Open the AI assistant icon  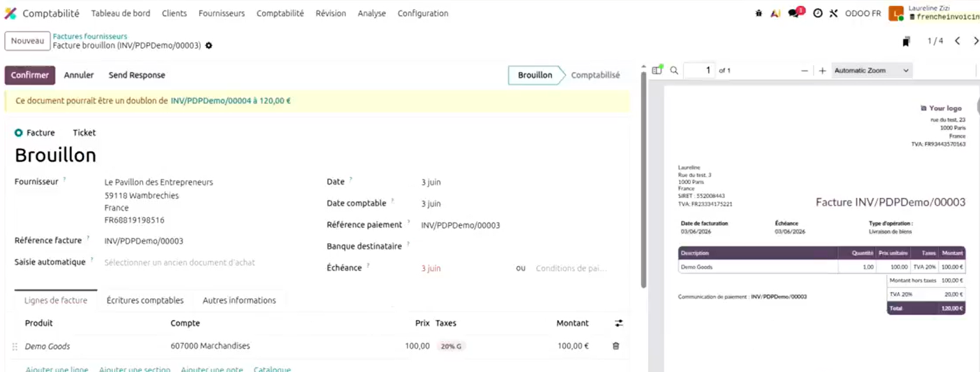tap(776, 13)
